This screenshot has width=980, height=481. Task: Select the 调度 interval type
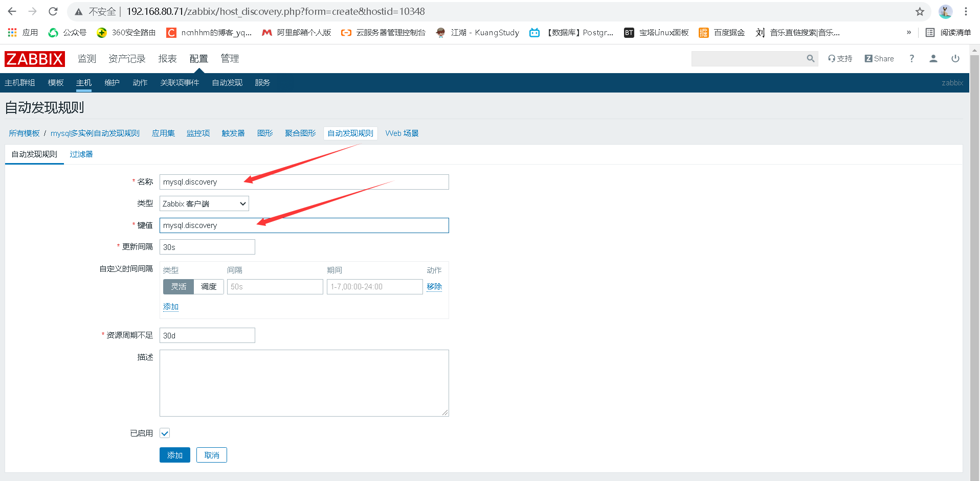click(209, 287)
